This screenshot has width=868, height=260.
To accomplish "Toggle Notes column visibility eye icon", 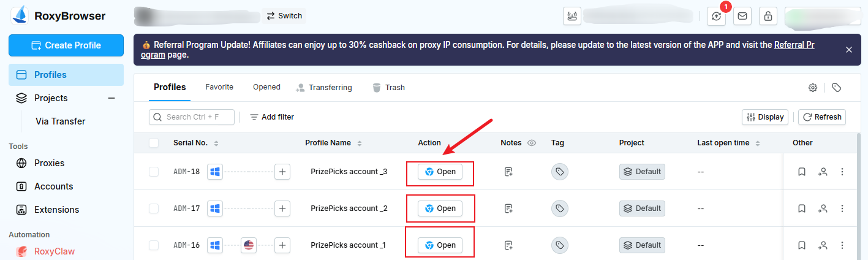I will click(532, 143).
